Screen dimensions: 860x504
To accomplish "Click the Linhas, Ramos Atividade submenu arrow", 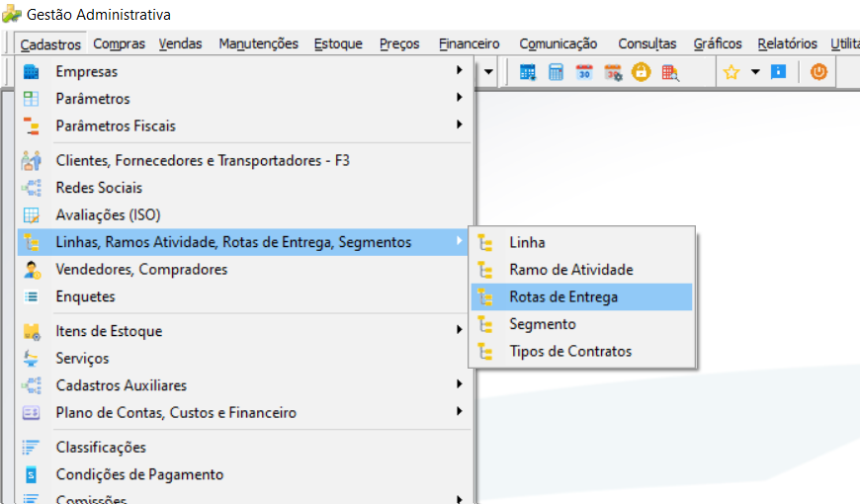I will click(x=459, y=240).
